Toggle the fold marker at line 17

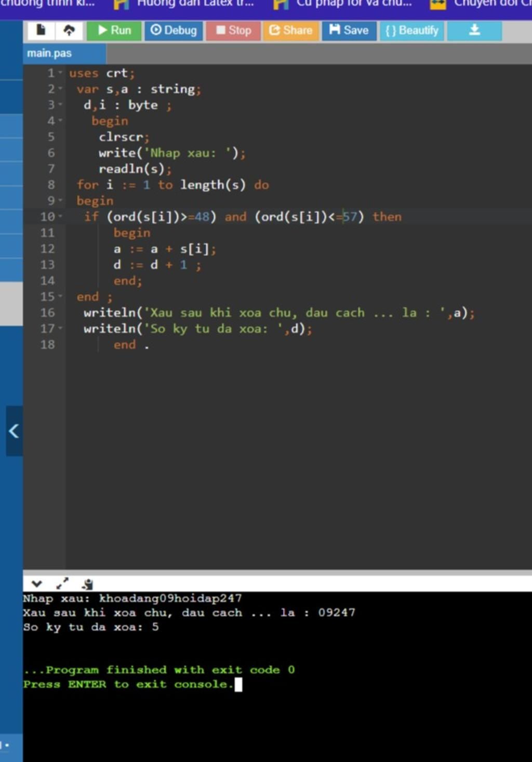click(60, 329)
